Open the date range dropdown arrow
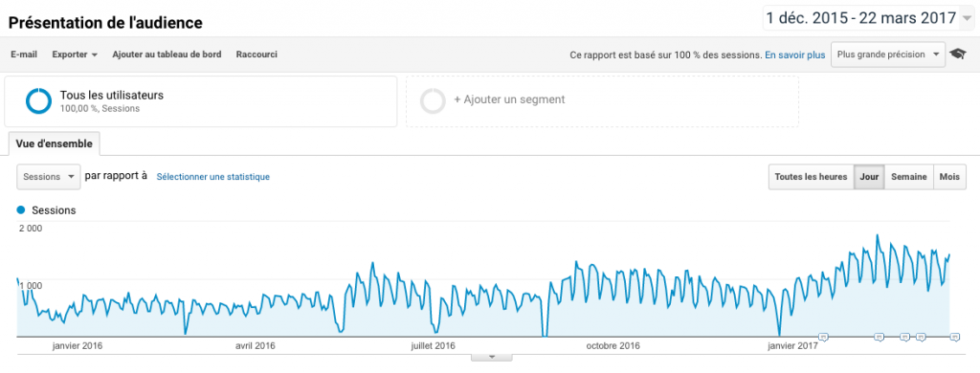This screenshot has width=980, height=373. point(968,18)
